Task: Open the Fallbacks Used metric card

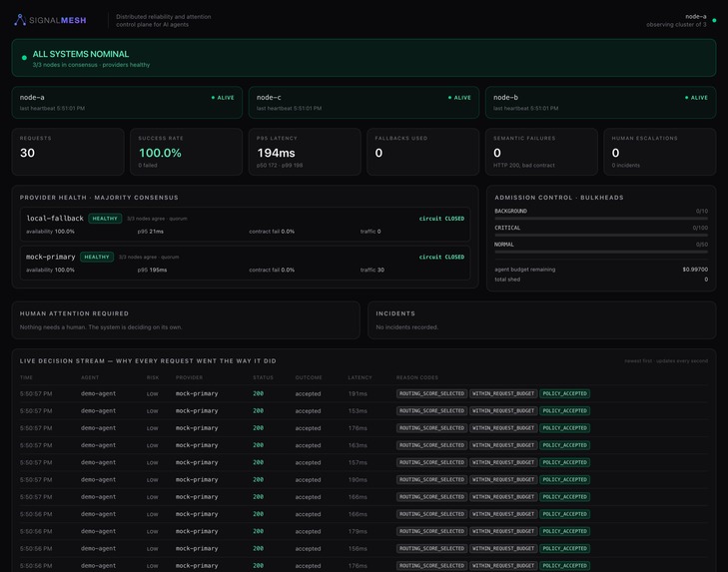Action: tap(423, 152)
